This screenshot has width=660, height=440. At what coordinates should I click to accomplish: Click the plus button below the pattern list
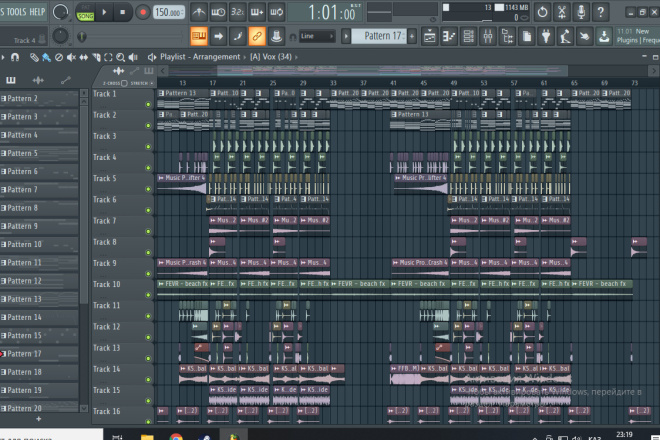click(x=39, y=419)
